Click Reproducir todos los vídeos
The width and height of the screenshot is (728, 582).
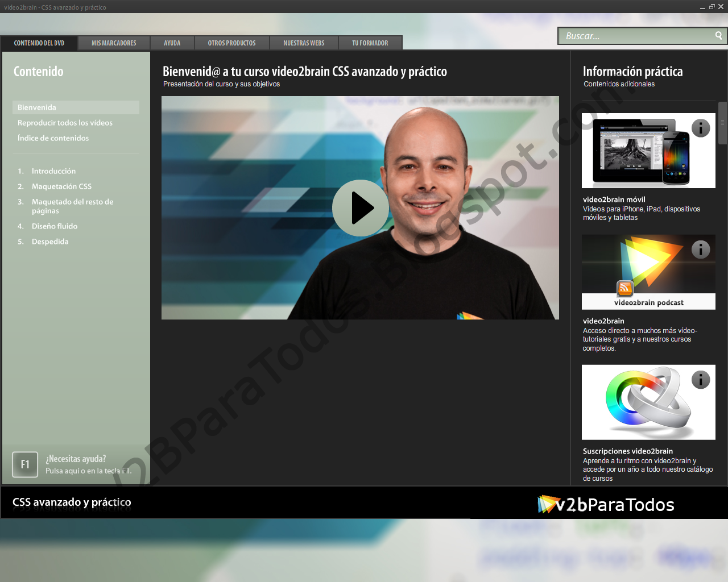[65, 123]
